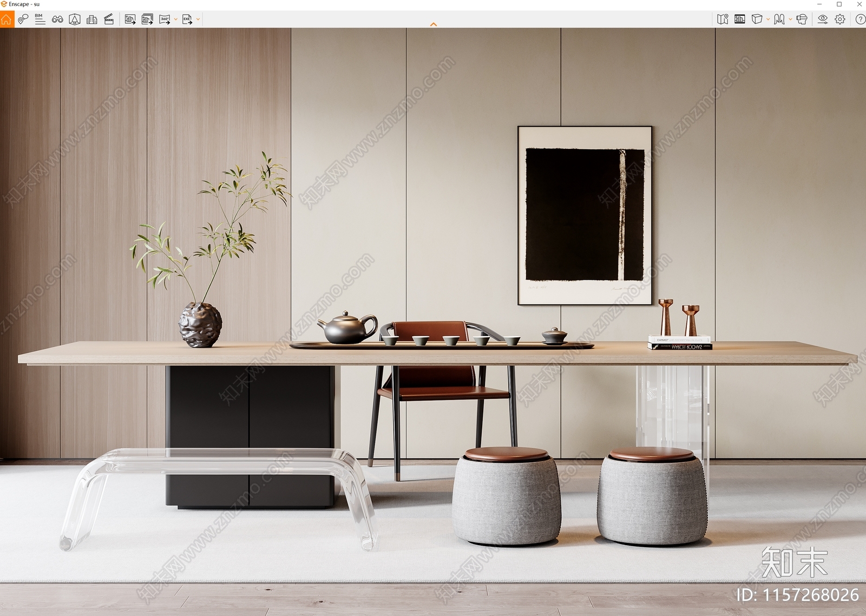Click the orange Home button
This screenshot has width=866, height=616.
[6, 19]
